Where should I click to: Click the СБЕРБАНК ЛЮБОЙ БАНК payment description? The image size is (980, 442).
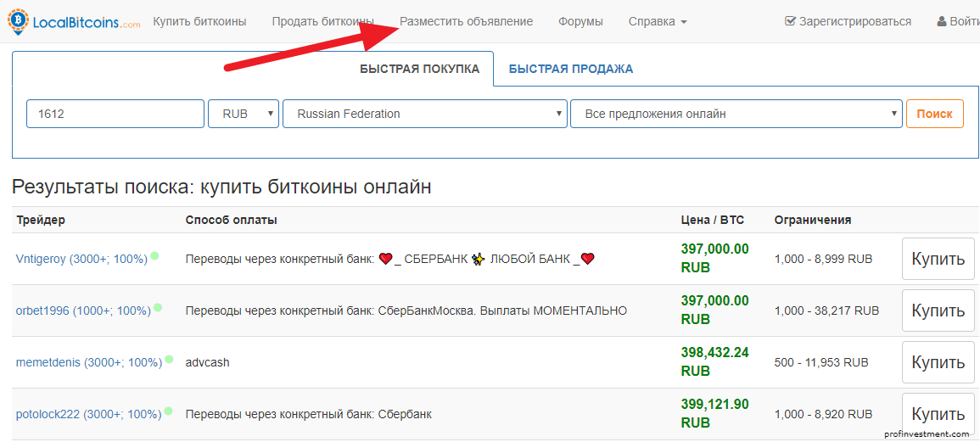(x=390, y=259)
